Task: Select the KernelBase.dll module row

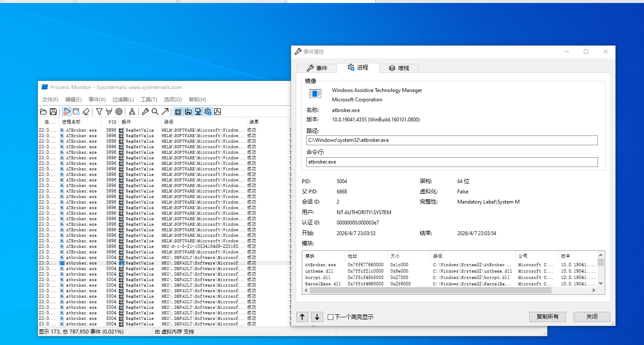Action: [x=450, y=284]
